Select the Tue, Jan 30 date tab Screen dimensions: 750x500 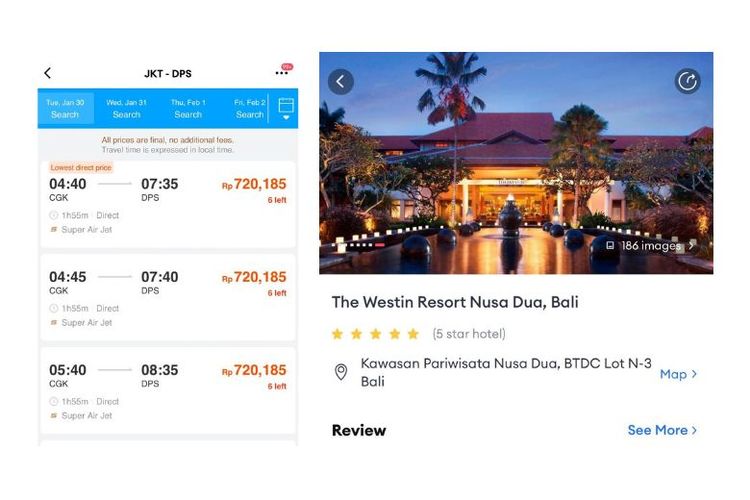pos(65,108)
